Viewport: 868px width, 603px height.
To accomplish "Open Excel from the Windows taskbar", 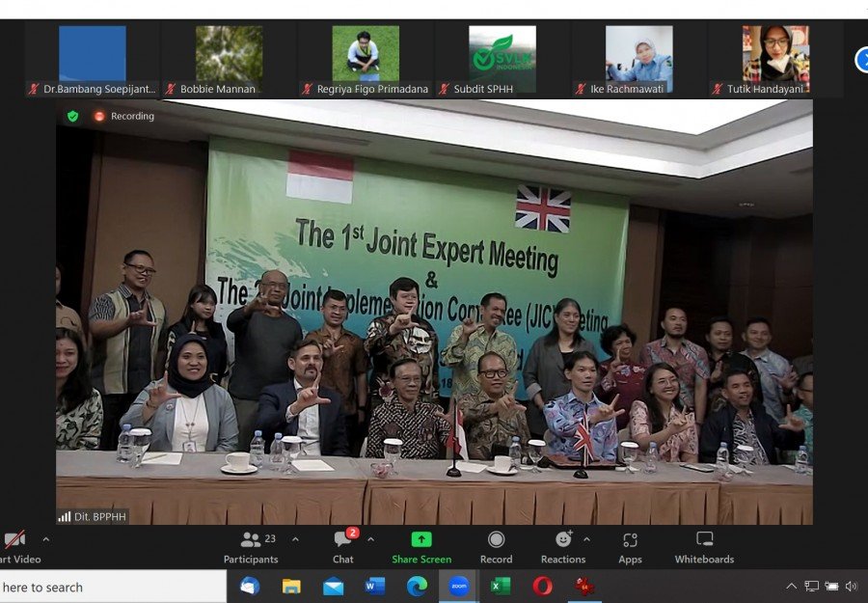I will (x=501, y=586).
